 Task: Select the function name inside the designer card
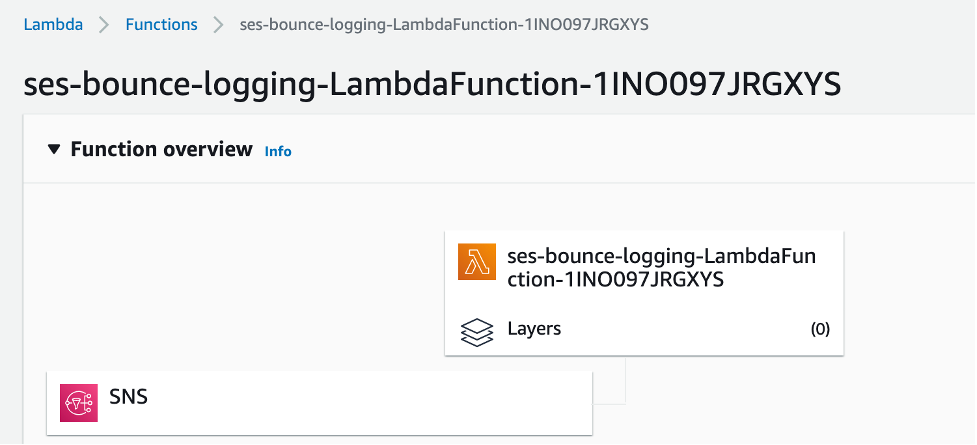tap(662, 268)
